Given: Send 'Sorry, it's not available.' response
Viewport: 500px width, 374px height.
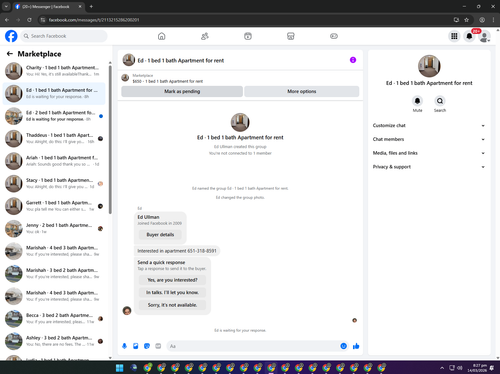Looking at the screenshot, I should (172, 305).
